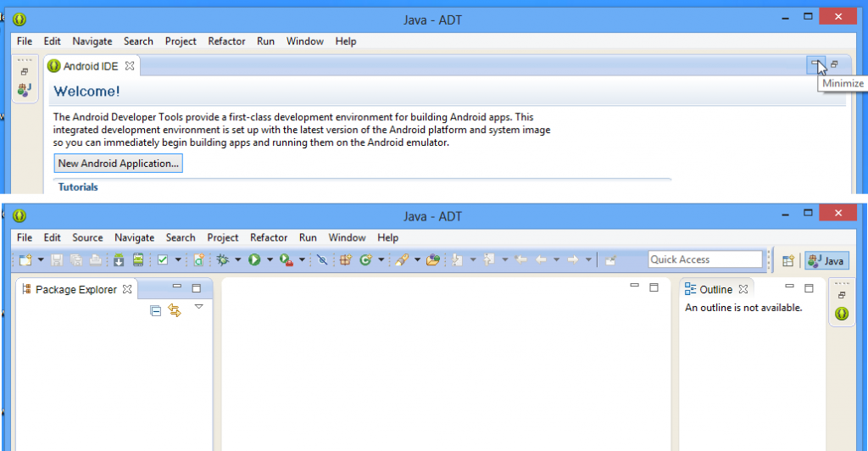Open the Android Virtual Device Manager icon
This screenshot has width=868, height=451.
click(x=138, y=259)
